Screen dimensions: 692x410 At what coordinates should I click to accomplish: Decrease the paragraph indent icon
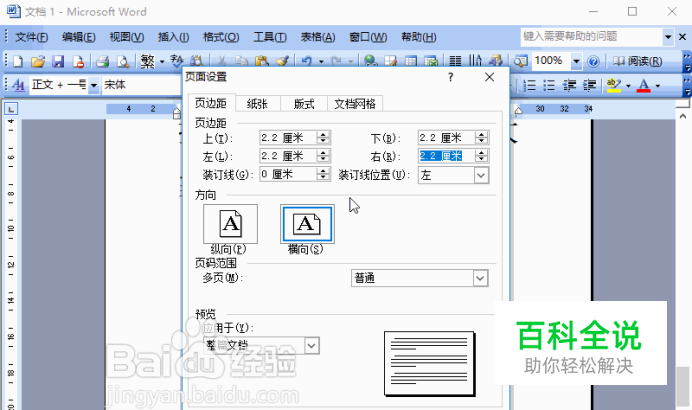coord(569,84)
